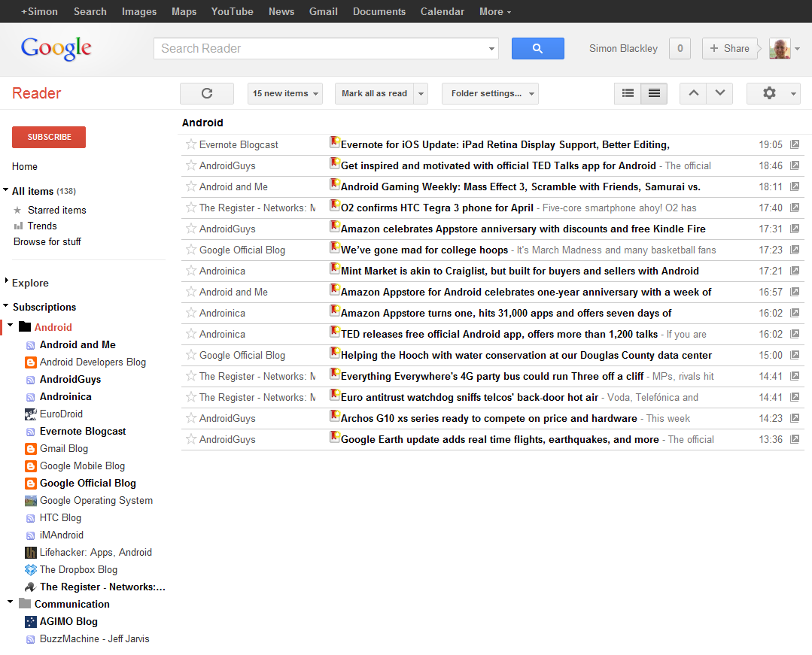Star the Android Gaming Weekly item

190,186
